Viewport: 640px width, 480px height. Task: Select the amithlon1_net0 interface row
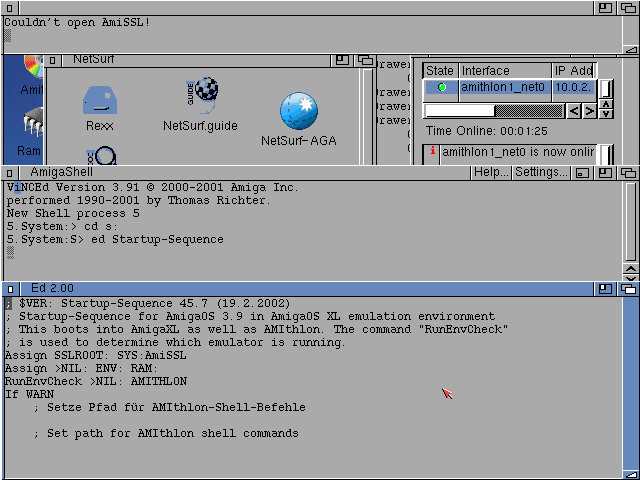click(x=509, y=87)
